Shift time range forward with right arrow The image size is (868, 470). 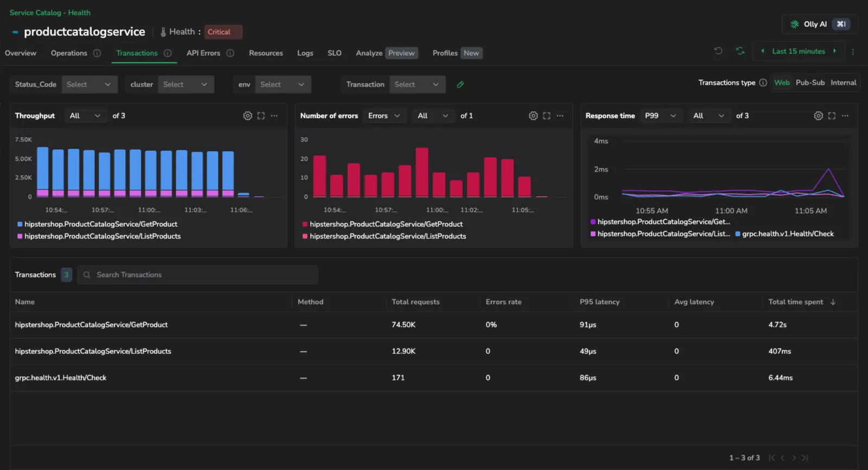pos(834,51)
